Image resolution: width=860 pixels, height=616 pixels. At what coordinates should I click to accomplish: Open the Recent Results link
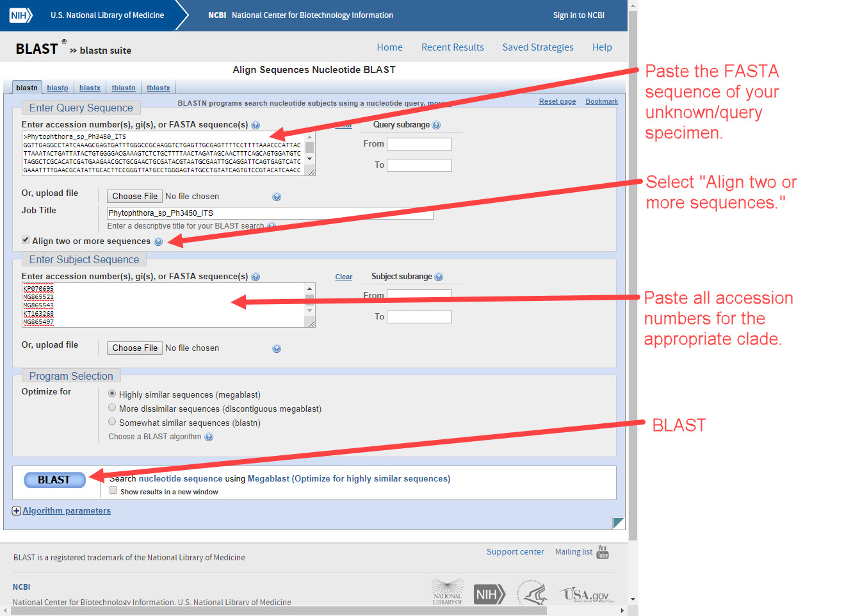point(452,47)
